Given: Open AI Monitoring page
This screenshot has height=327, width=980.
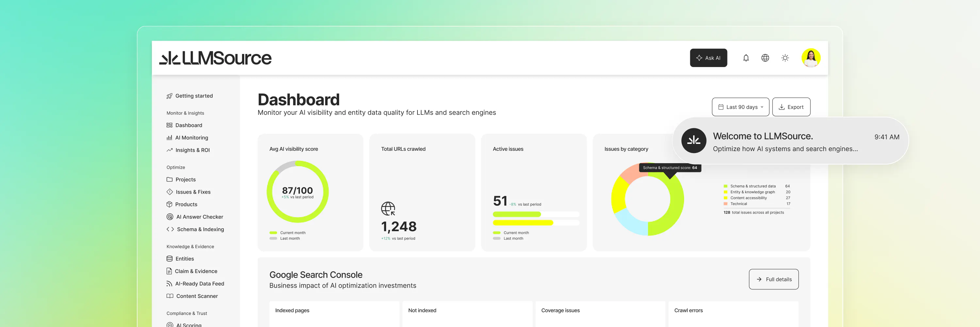Looking at the screenshot, I should click(x=187, y=138).
